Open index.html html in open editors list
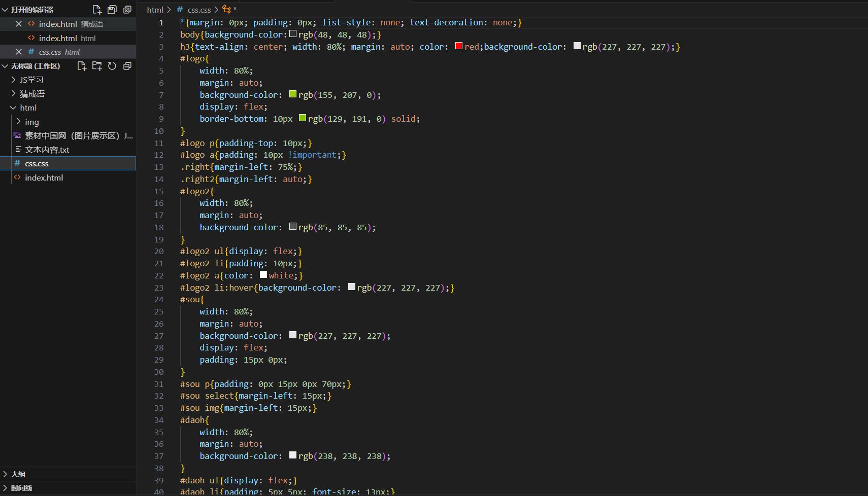Image resolution: width=868 pixels, height=496 pixels. click(68, 38)
